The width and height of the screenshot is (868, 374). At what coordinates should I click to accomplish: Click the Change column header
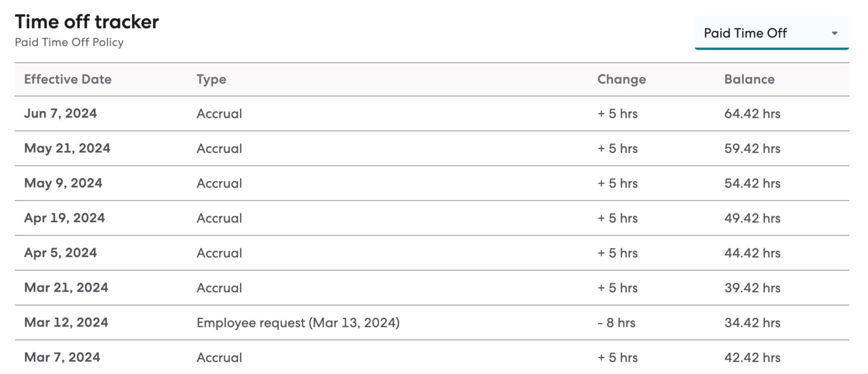click(621, 80)
